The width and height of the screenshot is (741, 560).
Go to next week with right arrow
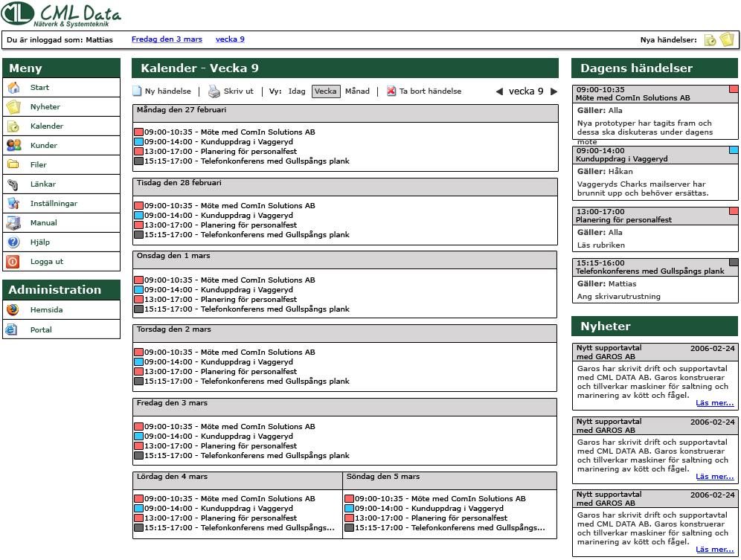[554, 91]
